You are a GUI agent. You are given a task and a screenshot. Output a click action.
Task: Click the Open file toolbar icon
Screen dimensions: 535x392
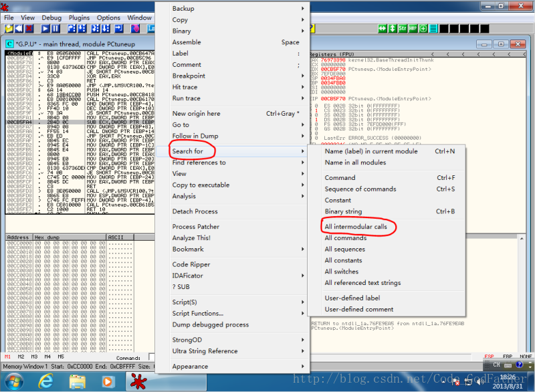(9, 29)
